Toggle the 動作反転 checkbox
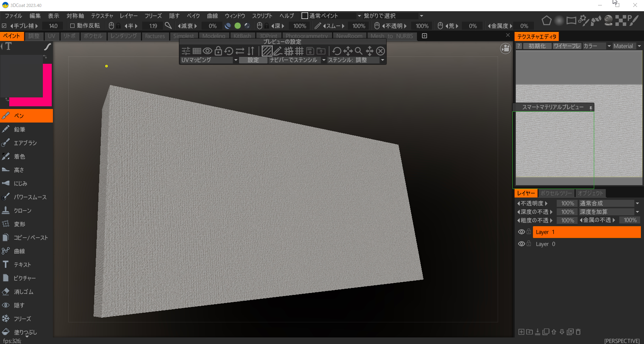Image resolution: width=644 pixels, height=344 pixels. point(72,26)
